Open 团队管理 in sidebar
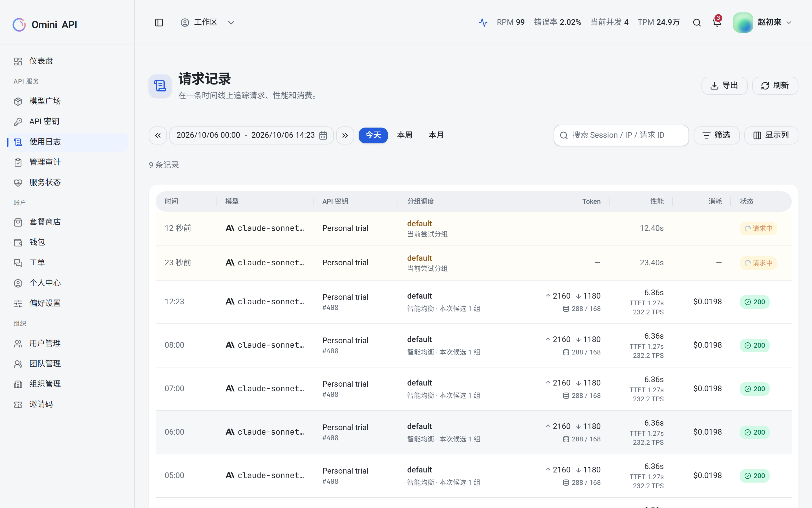812x508 pixels. click(x=67, y=364)
